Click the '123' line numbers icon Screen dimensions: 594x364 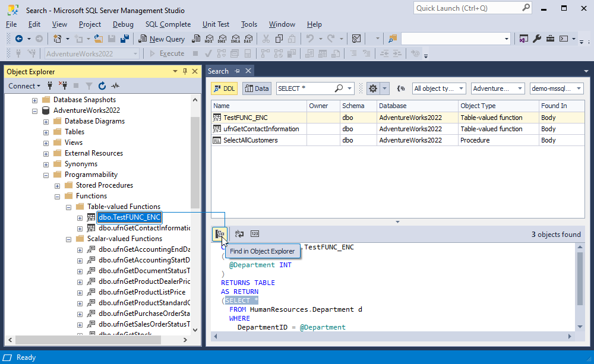(x=255, y=234)
